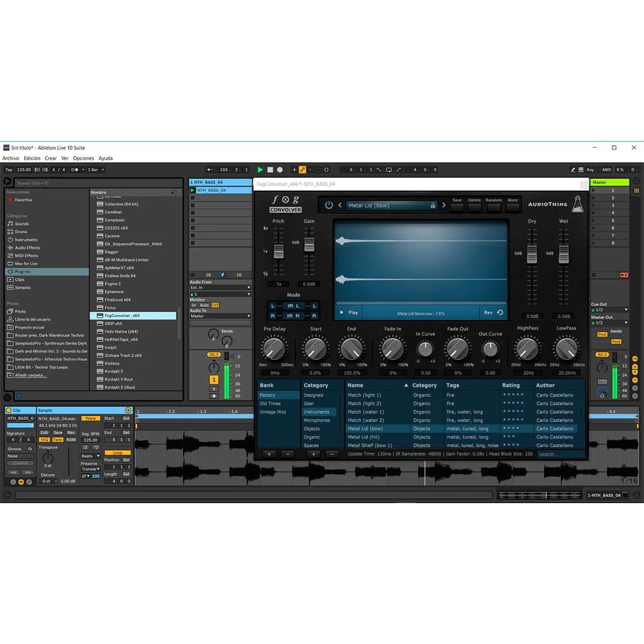Select Clips category in browser
The height and width of the screenshot is (644, 644).
tap(19, 280)
